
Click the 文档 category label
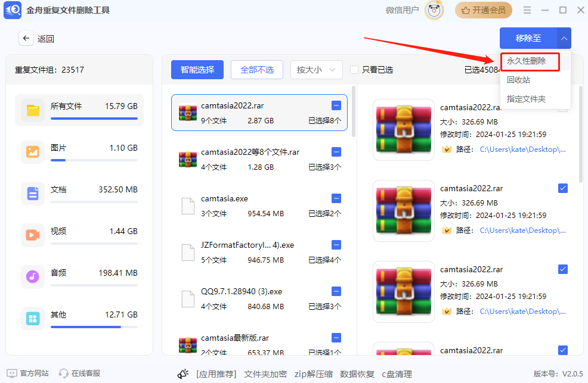pos(58,190)
